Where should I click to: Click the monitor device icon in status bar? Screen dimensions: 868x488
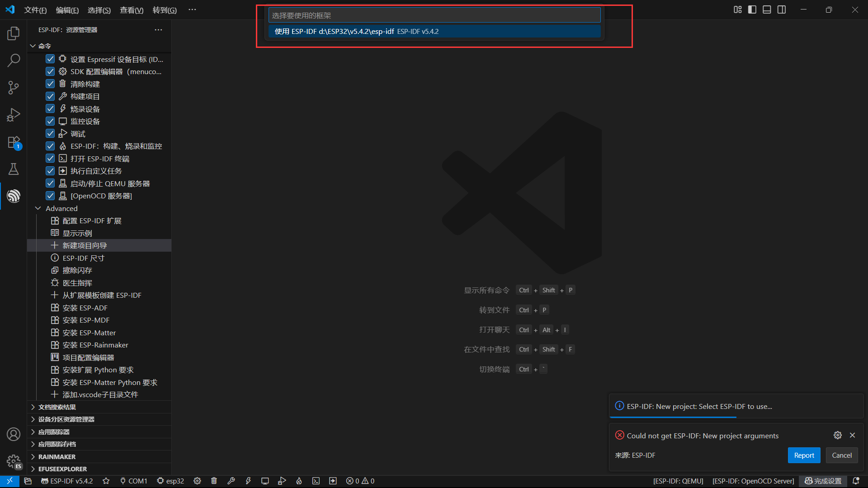tap(265, 481)
